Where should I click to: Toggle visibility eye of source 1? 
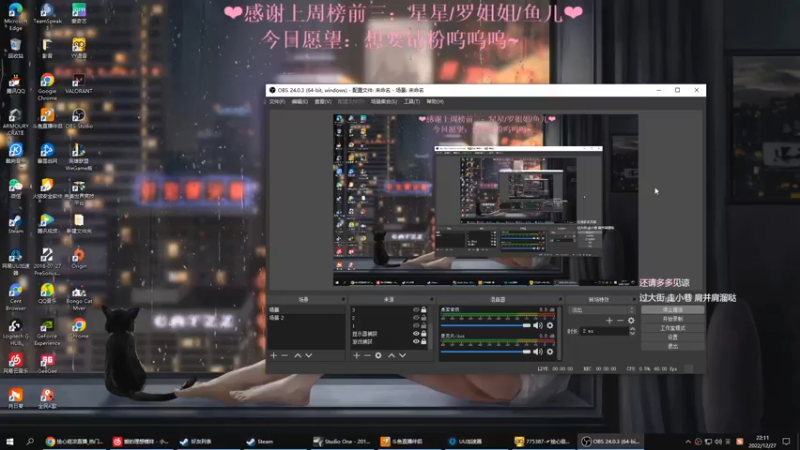click(416, 326)
